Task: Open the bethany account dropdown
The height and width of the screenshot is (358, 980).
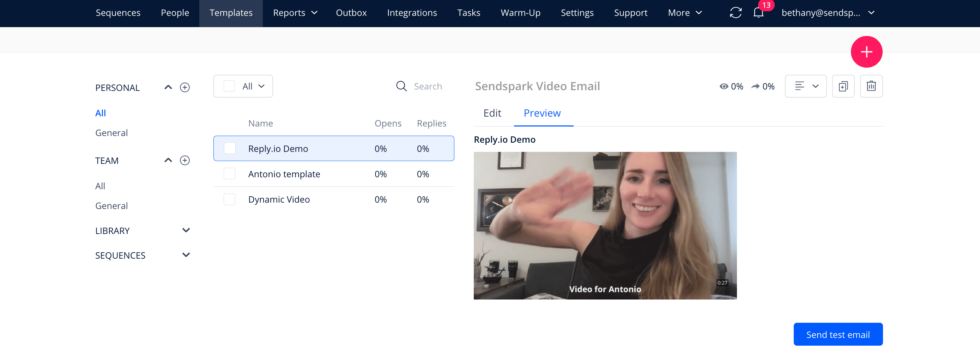Action: point(828,13)
